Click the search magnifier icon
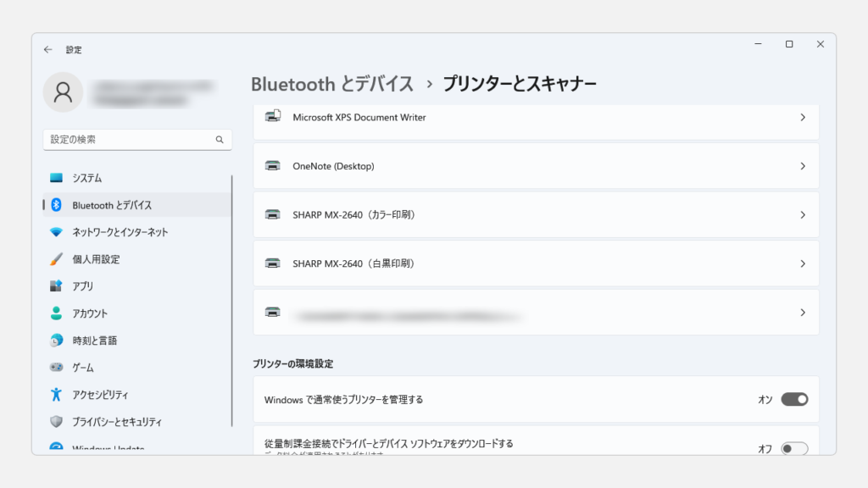The image size is (868, 488). pyautogui.click(x=219, y=140)
